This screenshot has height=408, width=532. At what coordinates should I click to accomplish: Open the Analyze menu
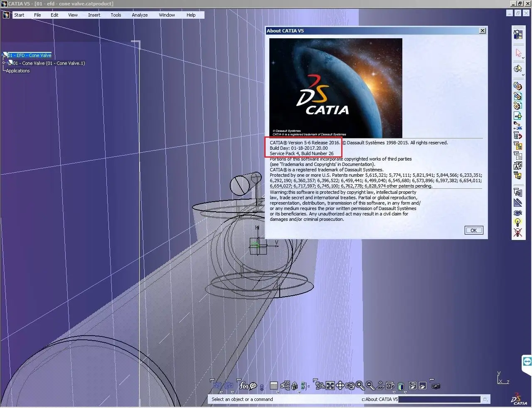tap(140, 15)
